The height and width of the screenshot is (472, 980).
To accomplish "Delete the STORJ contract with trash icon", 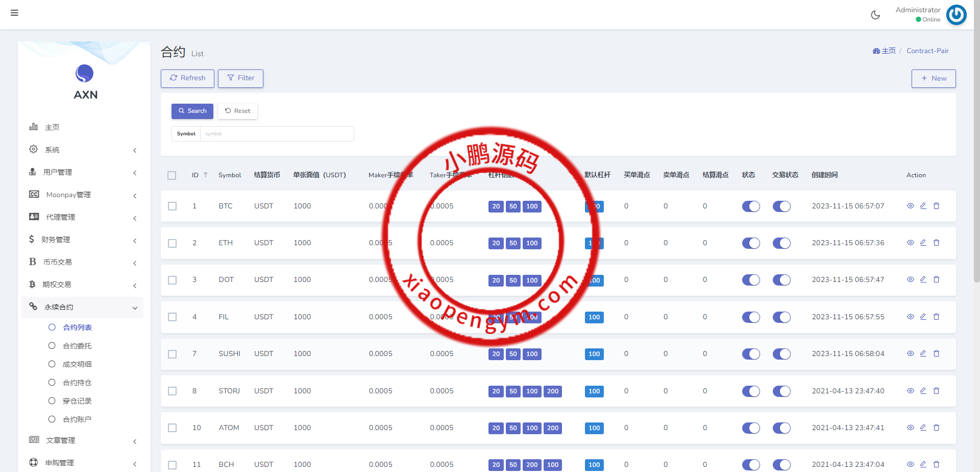I will [936, 391].
